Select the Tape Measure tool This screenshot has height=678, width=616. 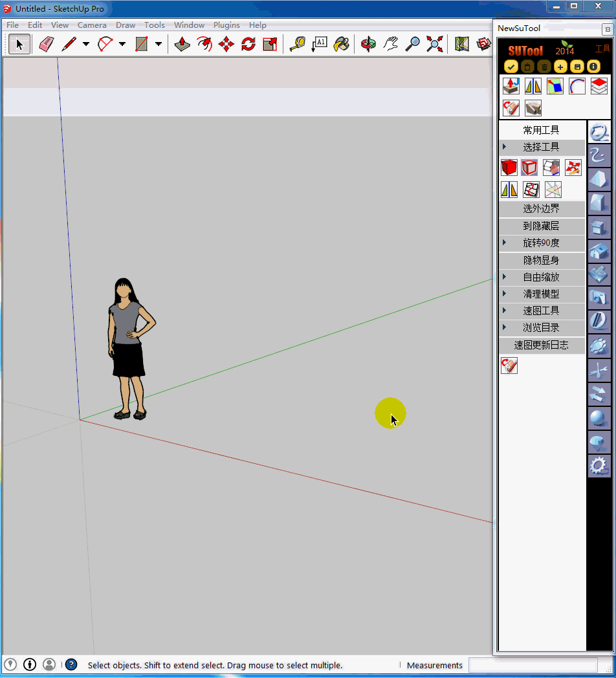tap(298, 44)
